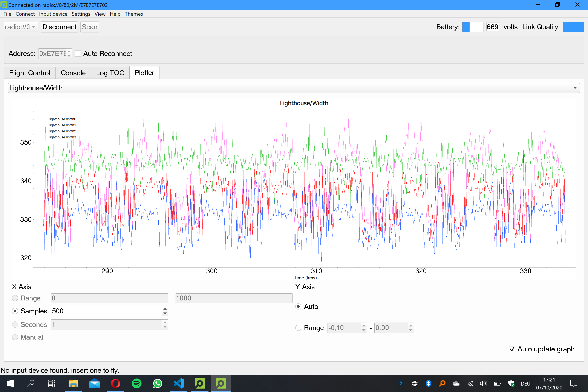Expand the Lighthouse/Width plot selector dropdown

[294, 88]
